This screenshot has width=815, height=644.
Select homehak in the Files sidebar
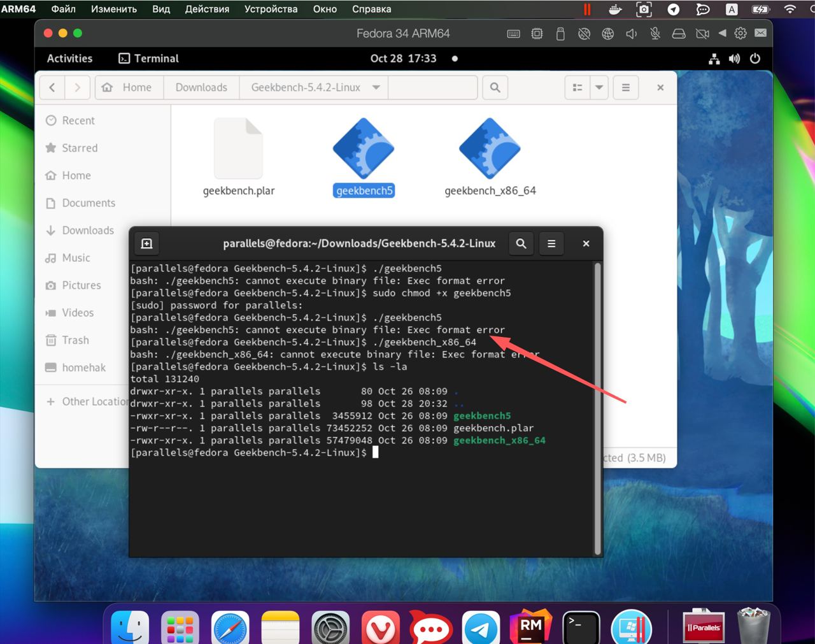[x=83, y=367]
